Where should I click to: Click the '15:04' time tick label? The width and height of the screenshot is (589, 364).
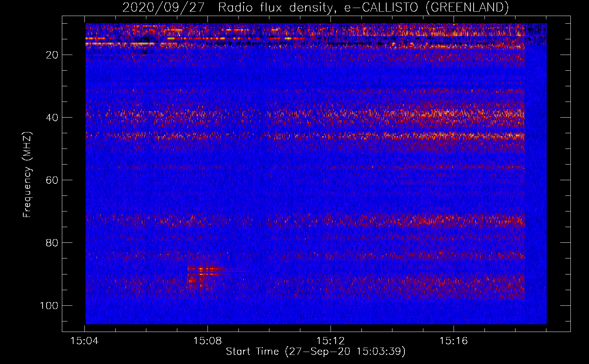pos(84,341)
